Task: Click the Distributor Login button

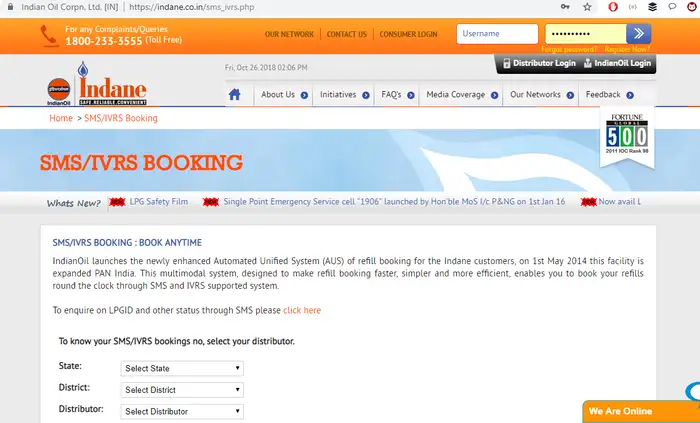Action: (538, 64)
